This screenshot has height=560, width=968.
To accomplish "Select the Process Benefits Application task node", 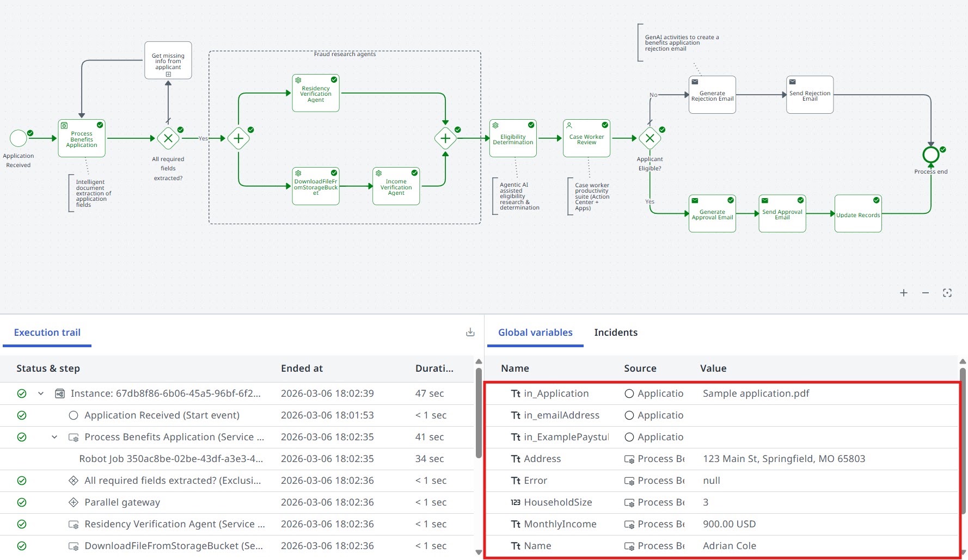I will [82, 139].
